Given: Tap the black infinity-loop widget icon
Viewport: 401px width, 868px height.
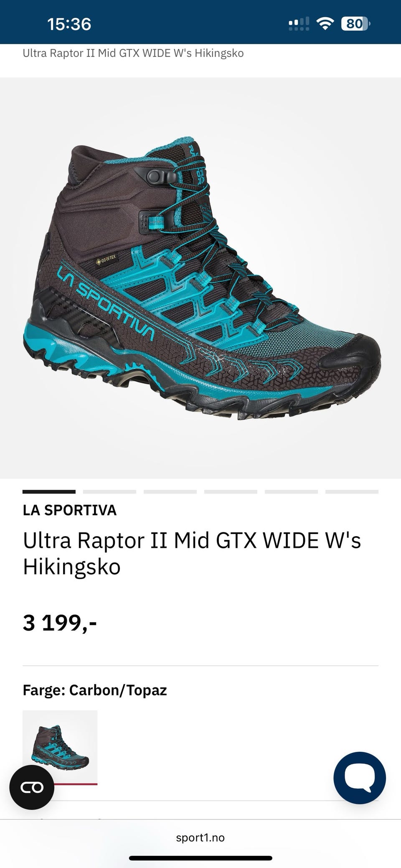Looking at the screenshot, I should [32, 787].
